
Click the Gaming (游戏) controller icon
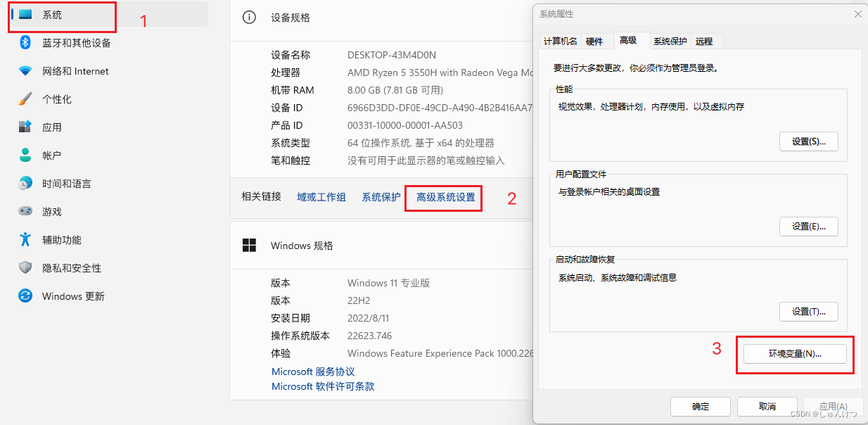[x=25, y=212]
